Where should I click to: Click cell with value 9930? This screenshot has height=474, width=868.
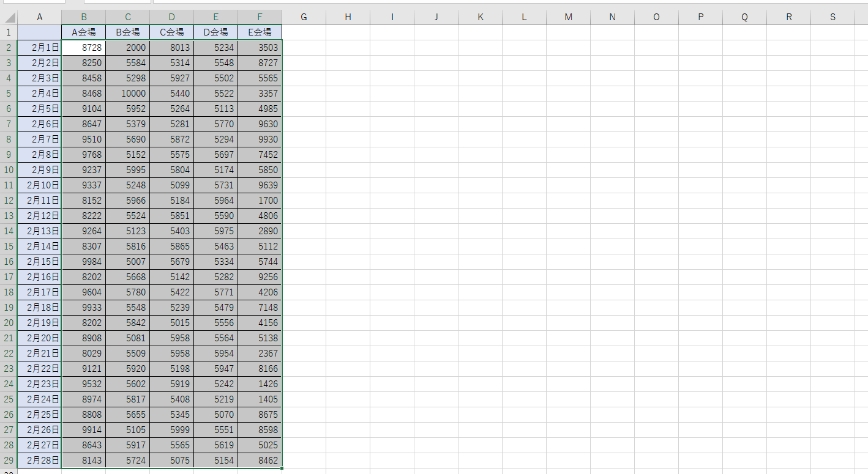[x=260, y=139]
